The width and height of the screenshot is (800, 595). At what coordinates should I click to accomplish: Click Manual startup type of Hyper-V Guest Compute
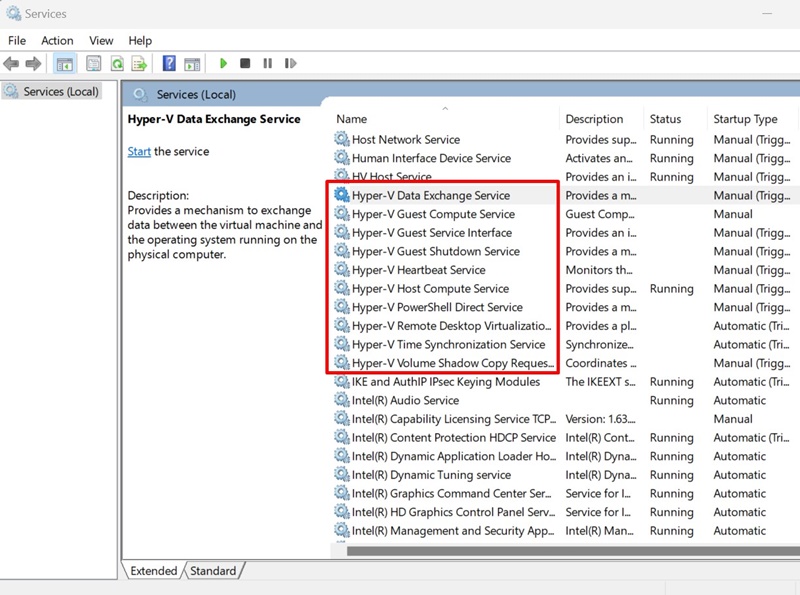tap(733, 214)
